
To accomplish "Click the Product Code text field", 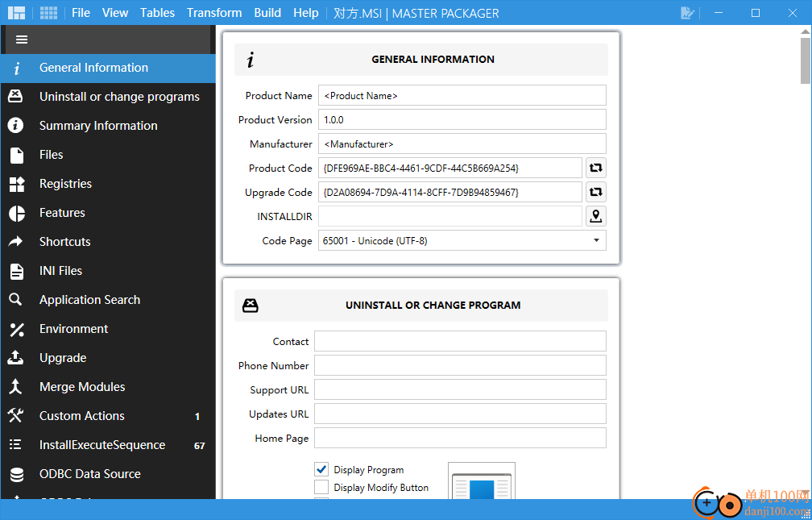I will click(450, 168).
